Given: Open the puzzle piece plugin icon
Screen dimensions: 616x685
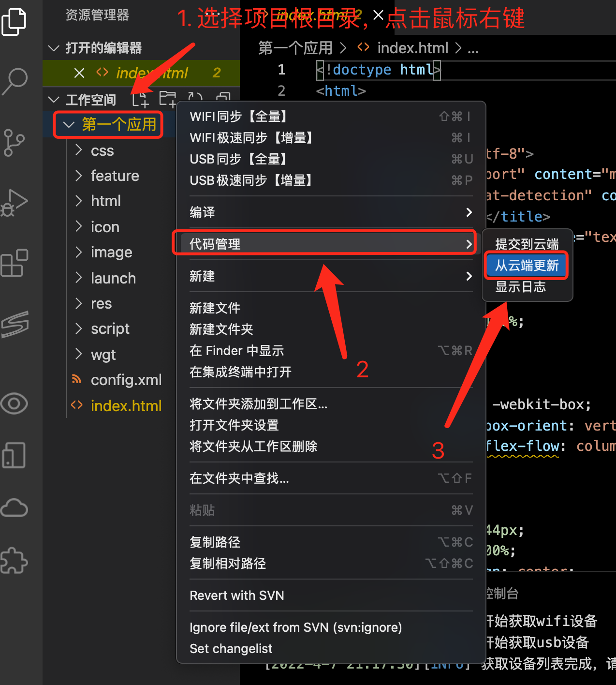Looking at the screenshot, I should [14, 561].
